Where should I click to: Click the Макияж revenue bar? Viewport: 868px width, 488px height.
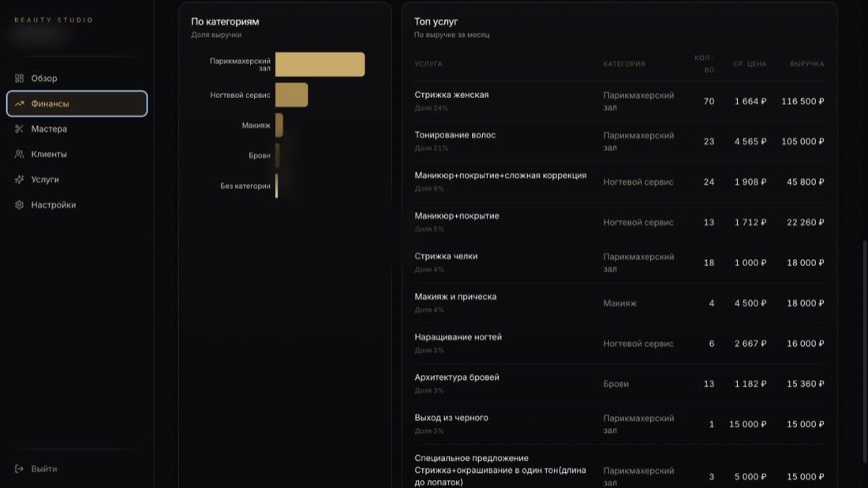point(279,126)
